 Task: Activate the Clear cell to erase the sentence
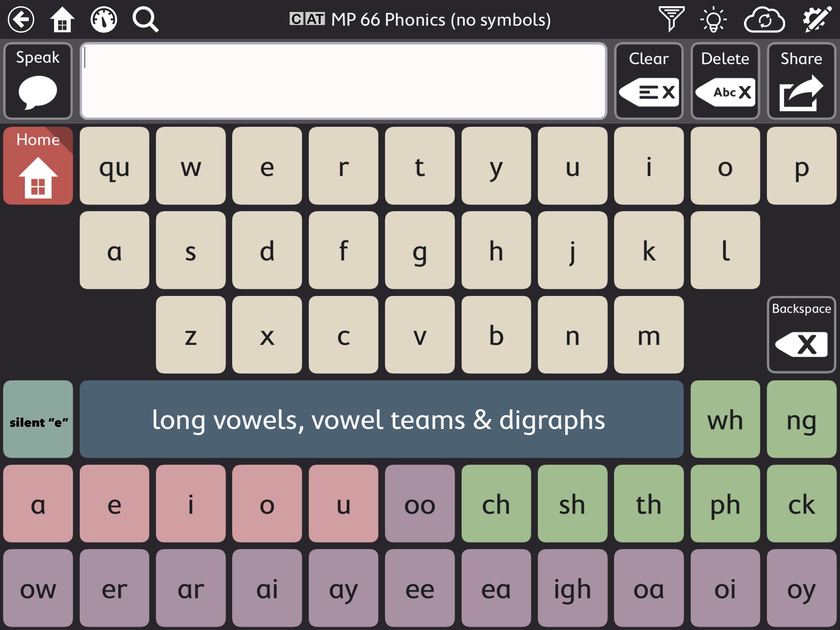click(x=648, y=80)
